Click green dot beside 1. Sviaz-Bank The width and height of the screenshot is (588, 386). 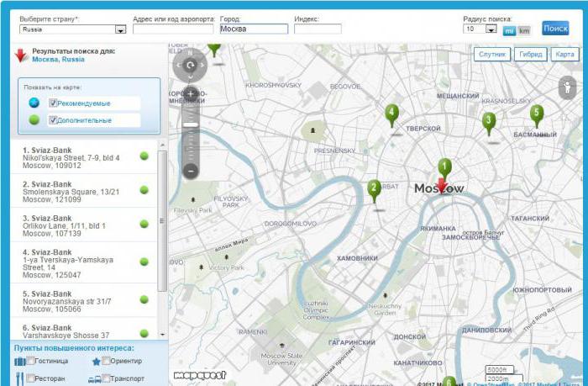point(144,156)
